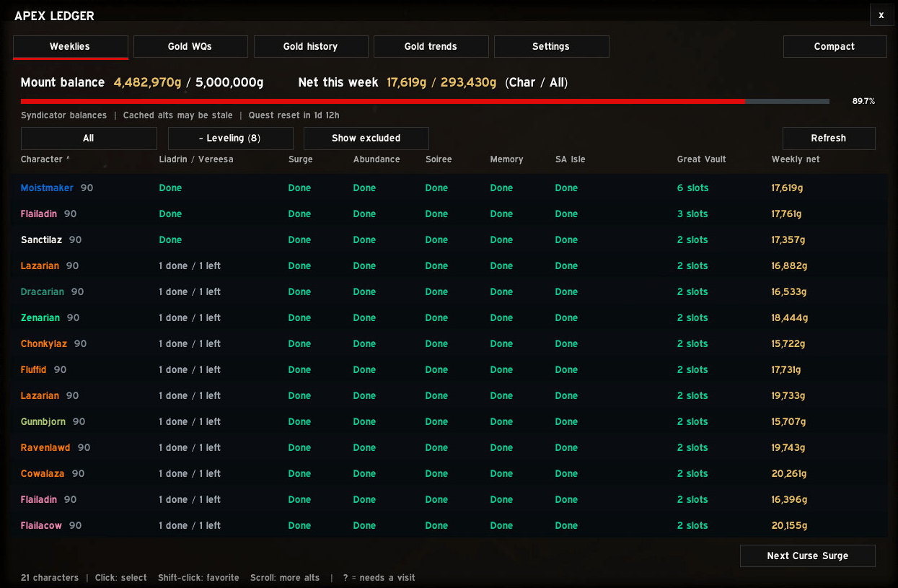Go to the Gold history tab
The height and width of the screenshot is (588, 898).
point(311,46)
